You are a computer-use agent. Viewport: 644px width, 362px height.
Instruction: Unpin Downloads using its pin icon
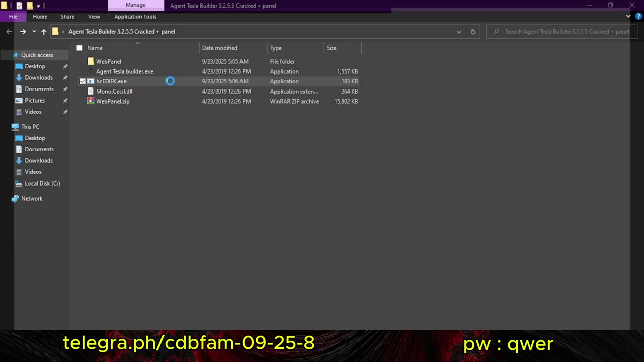point(65,78)
